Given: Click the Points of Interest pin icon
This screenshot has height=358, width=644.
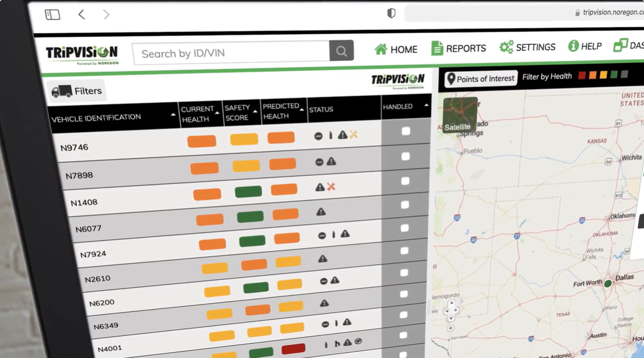Looking at the screenshot, I should tap(451, 79).
